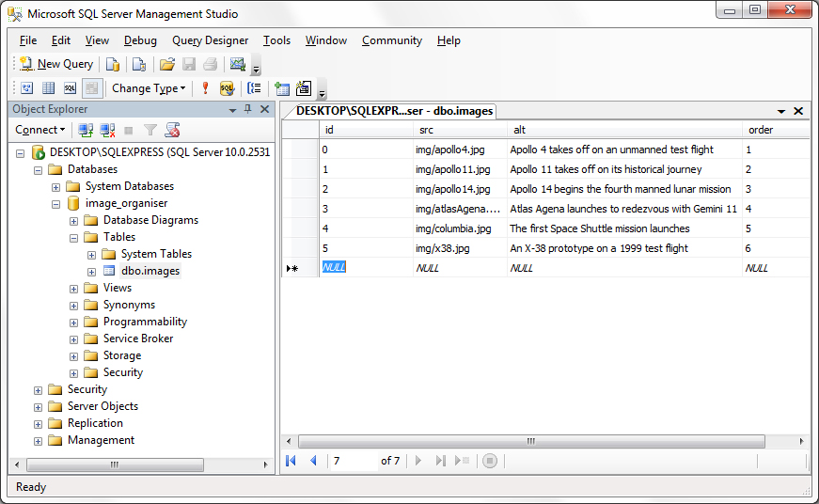This screenshot has width=819, height=504.
Task: Open the Change Type dropdown
Action: pos(149,88)
